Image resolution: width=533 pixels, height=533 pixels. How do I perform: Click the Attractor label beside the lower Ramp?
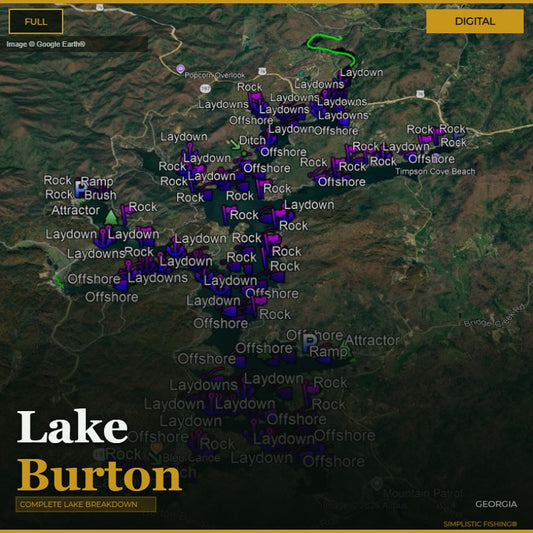(x=372, y=340)
